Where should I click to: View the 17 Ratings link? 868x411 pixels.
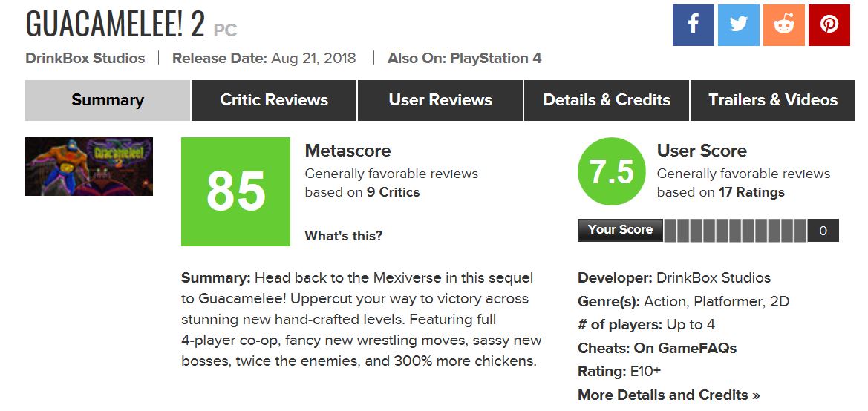pos(751,192)
